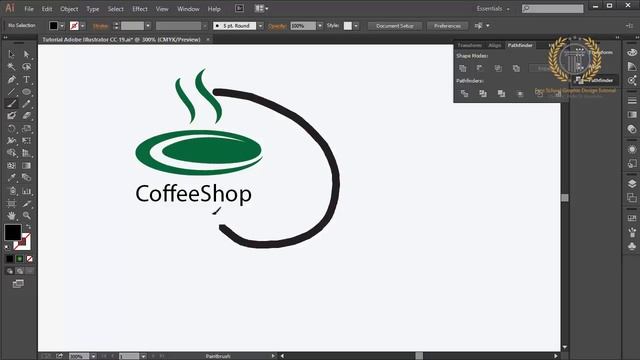Viewport: 640px width, 360px height.
Task: Select the Type tool
Action: click(27, 80)
